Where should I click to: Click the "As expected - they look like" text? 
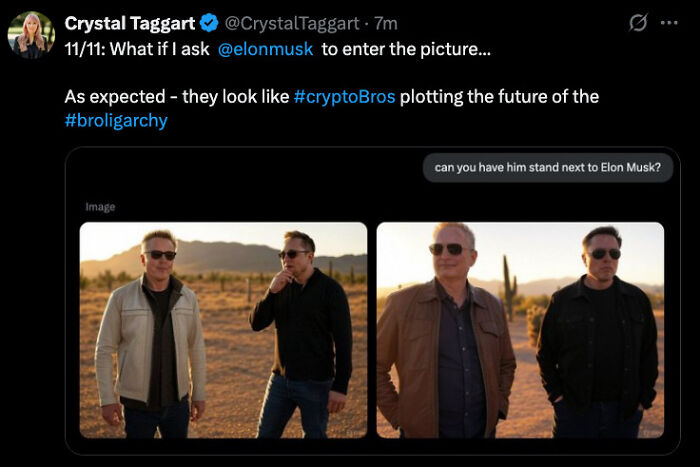tap(176, 97)
